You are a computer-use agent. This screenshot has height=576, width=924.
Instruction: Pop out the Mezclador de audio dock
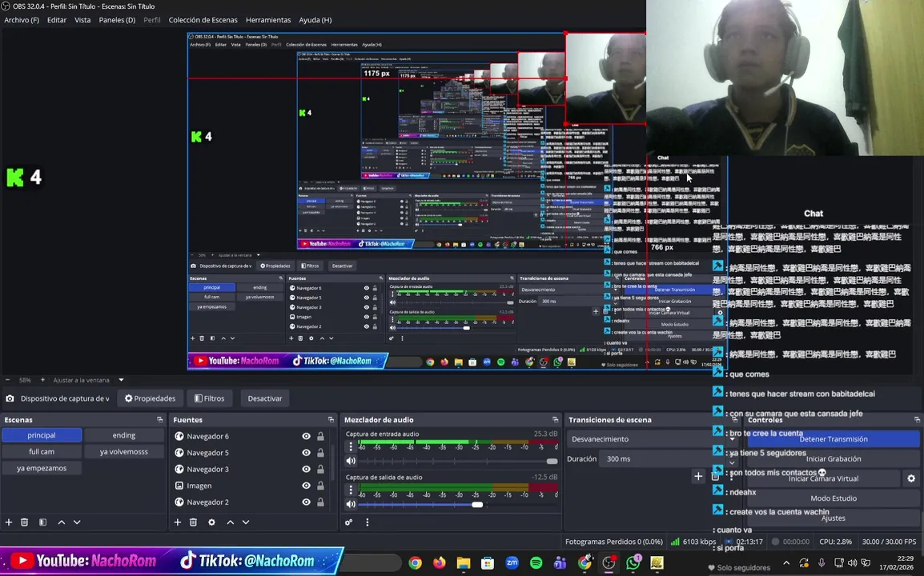coord(555,420)
